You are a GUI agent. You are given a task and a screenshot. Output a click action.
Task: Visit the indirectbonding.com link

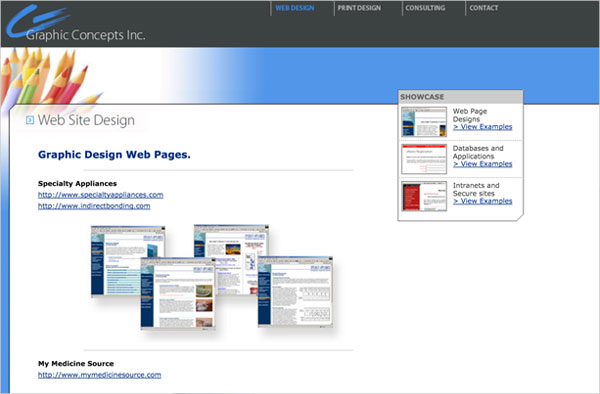(94, 206)
